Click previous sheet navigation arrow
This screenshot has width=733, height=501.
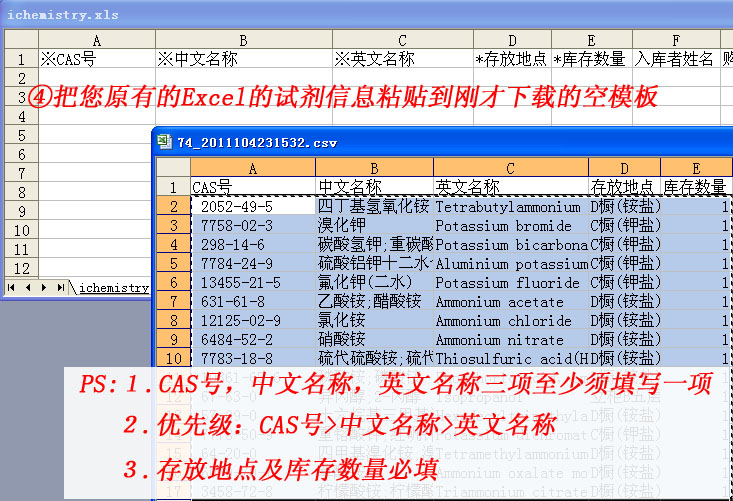[27, 288]
